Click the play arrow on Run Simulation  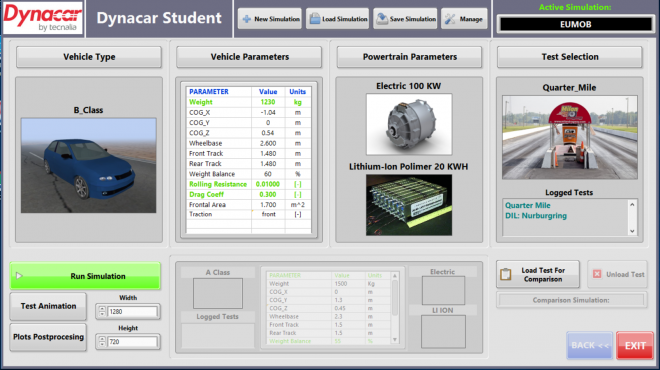tap(19, 276)
